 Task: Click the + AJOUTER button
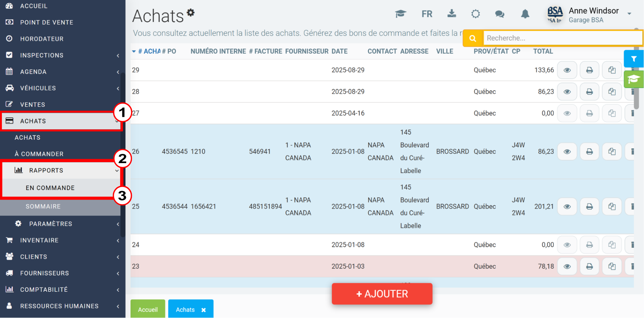(382, 294)
